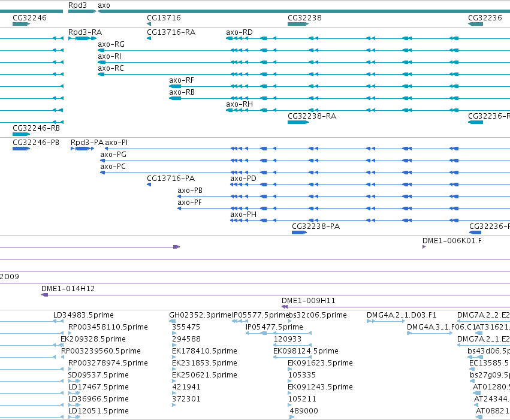Click transcript axo-RG label
The width and height of the screenshot is (510, 420).
pos(111,44)
